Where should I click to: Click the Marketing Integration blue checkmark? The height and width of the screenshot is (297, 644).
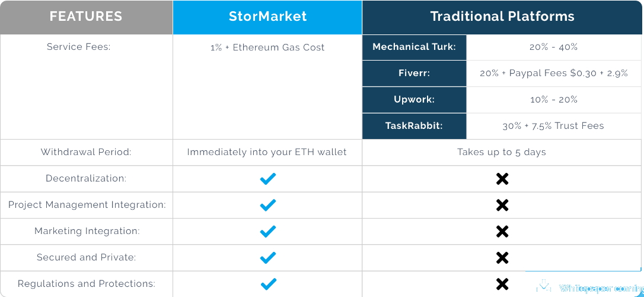268,232
